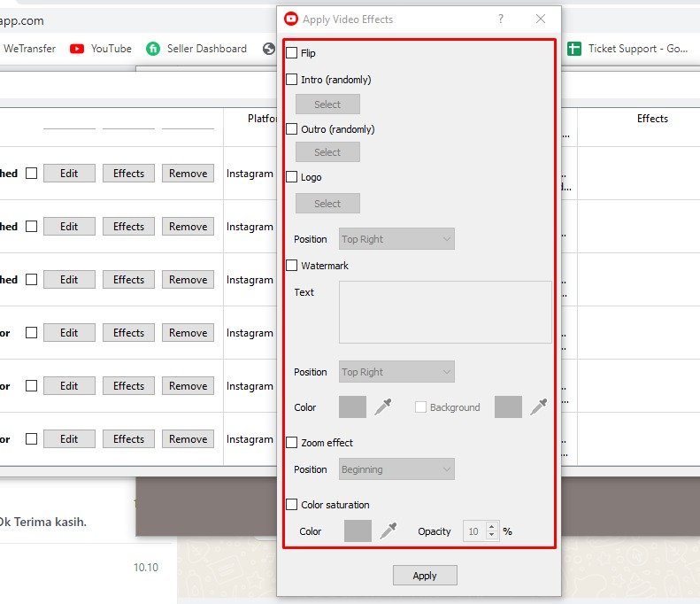Click the help question mark icon

[x=501, y=19]
